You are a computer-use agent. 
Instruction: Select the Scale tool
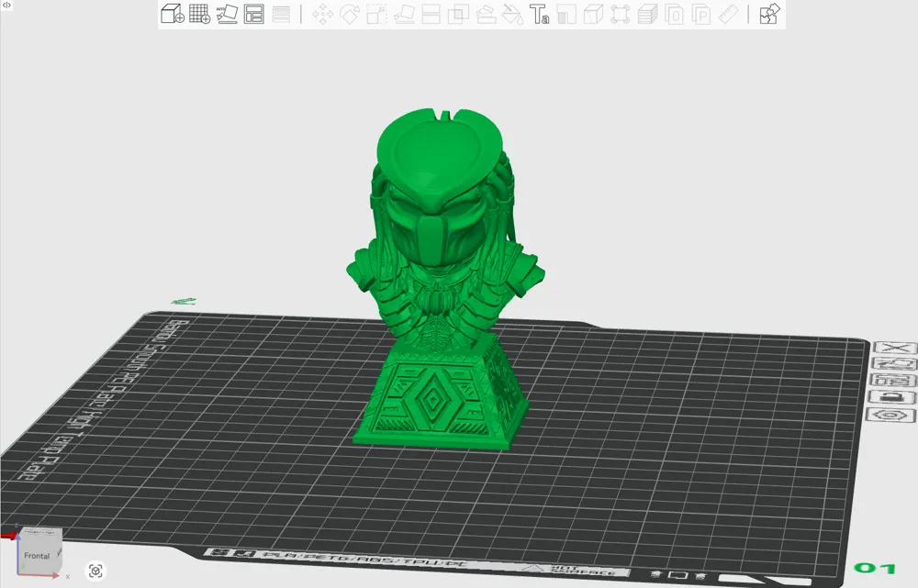coord(376,14)
